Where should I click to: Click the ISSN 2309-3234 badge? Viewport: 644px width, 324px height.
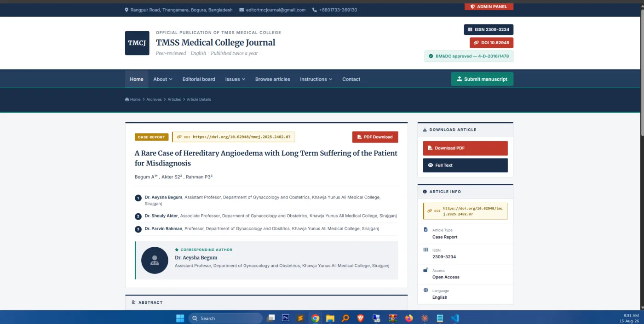pyautogui.click(x=489, y=29)
